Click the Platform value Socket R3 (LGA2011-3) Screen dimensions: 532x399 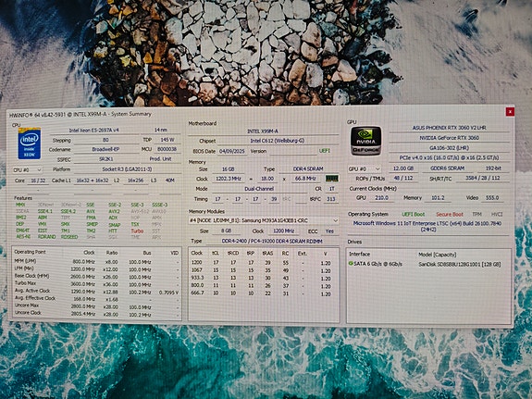[127, 169]
